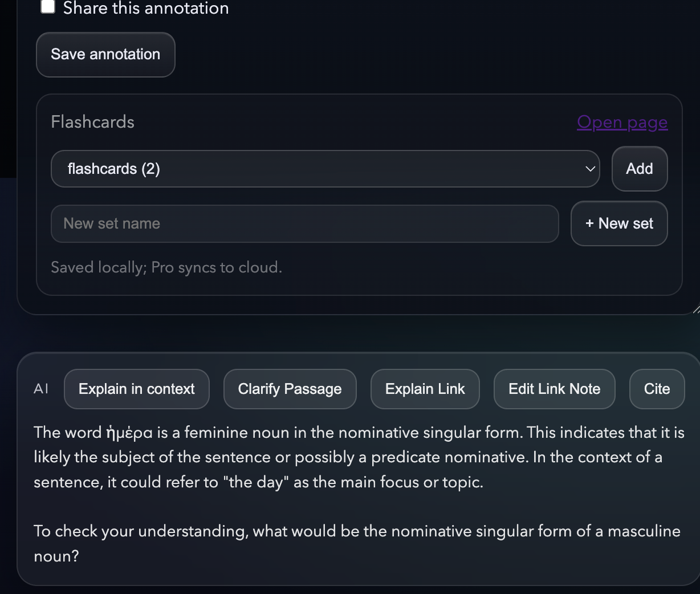Click the Saved locally status text
The image size is (700, 594).
166,267
